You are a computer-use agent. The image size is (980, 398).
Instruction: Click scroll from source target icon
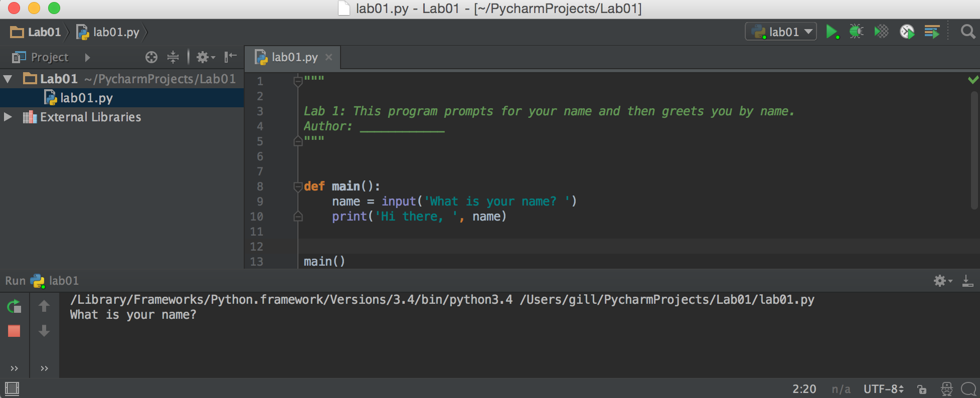pos(151,57)
